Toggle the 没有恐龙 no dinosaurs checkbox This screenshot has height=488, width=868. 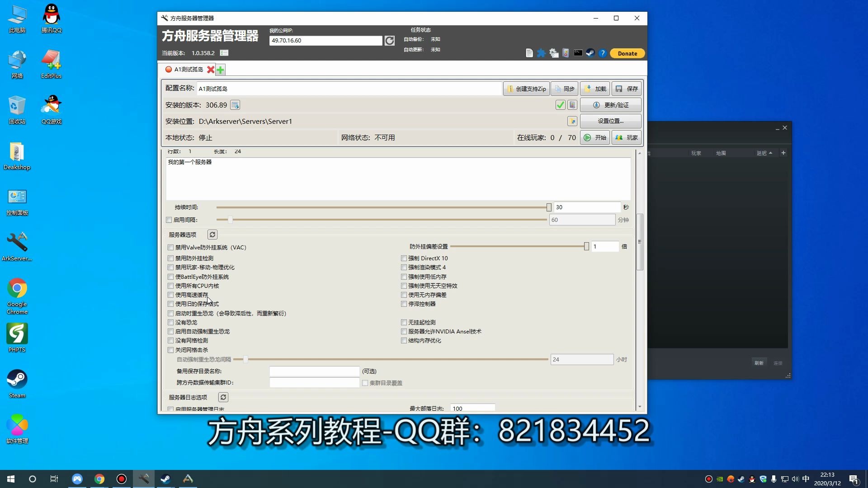click(171, 322)
